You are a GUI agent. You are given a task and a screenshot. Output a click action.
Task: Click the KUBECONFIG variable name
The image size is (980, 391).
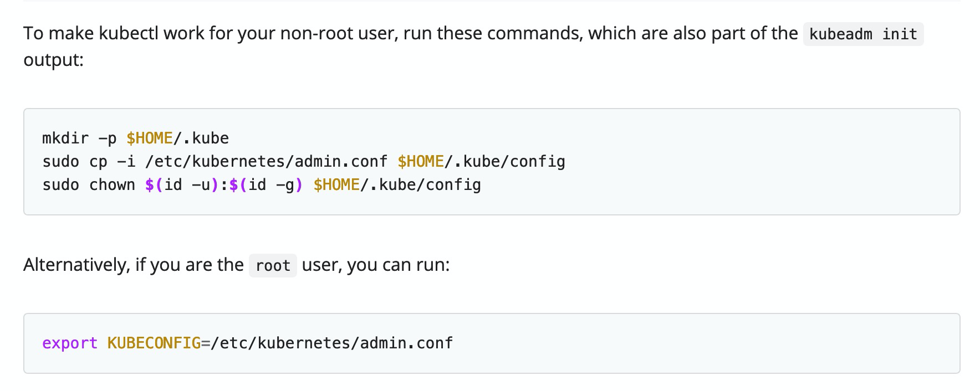click(154, 343)
